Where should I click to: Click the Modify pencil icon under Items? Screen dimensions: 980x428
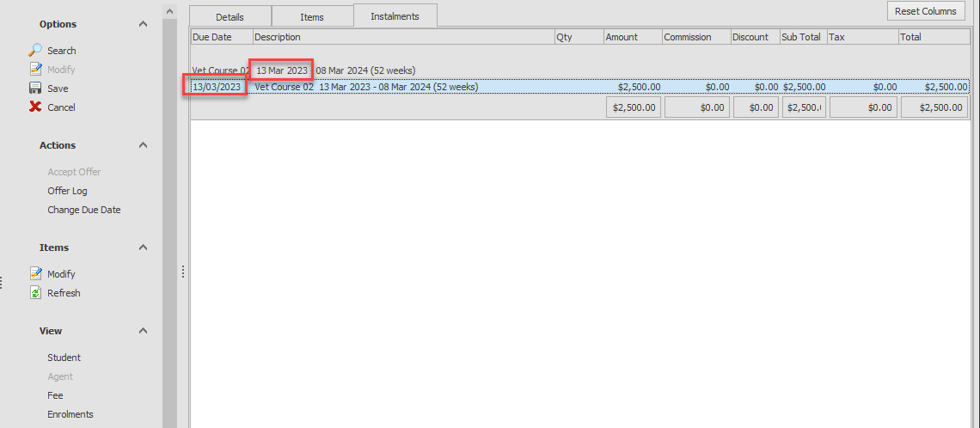pos(35,274)
